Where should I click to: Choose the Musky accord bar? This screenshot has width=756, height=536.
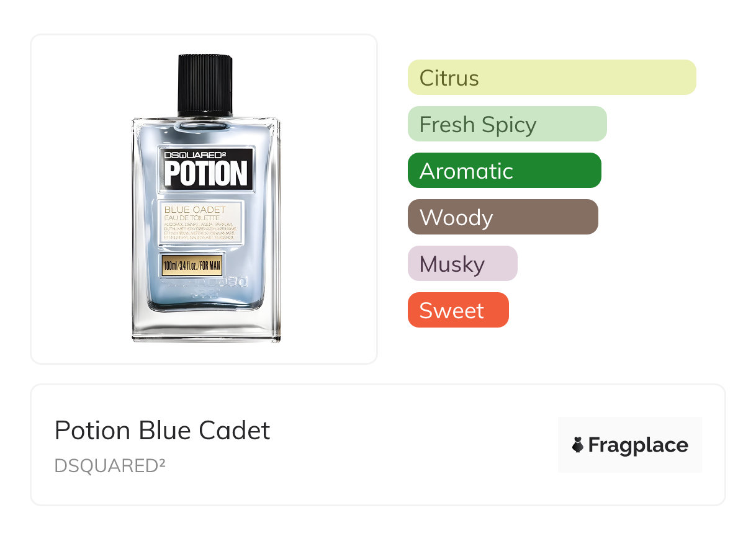coord(462,264)
